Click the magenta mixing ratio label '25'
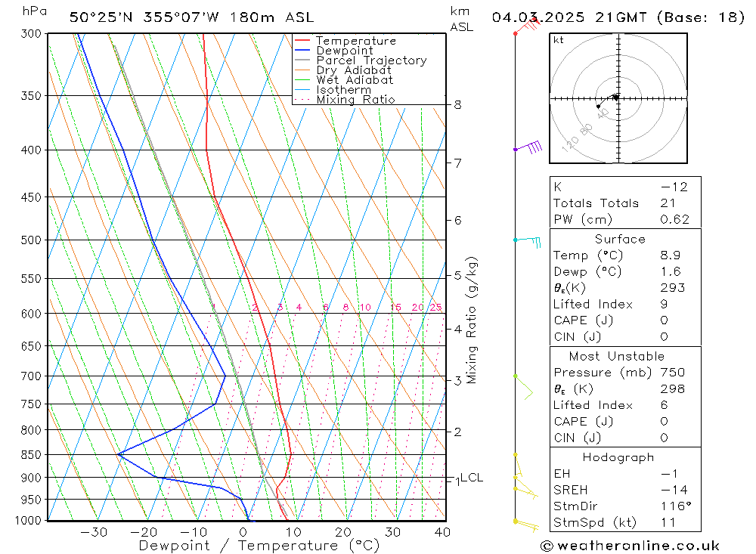The width and height of the screenshot is (756, 554). [x=436, y=308]
